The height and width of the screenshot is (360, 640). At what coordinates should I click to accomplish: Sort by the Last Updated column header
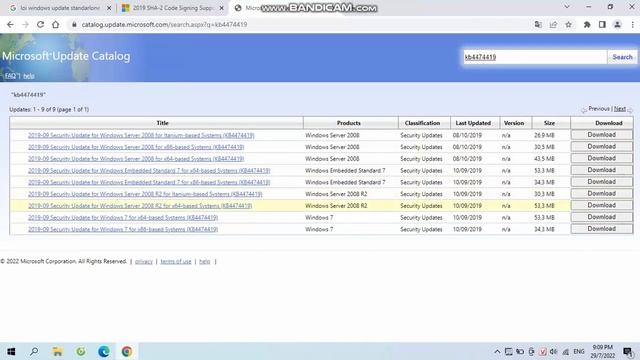tap(473, 123)
